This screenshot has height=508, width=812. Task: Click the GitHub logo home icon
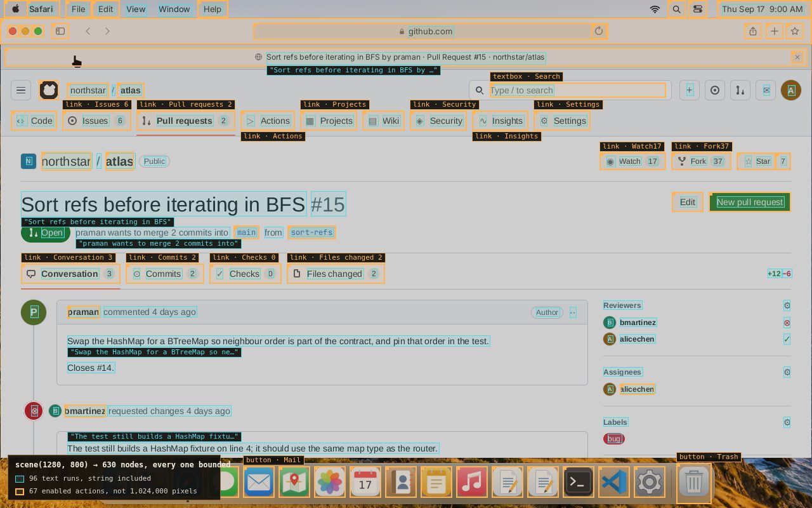[49, 90]
